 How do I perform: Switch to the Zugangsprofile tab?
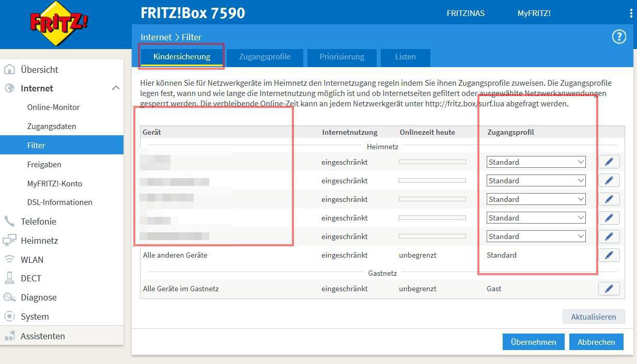pyautogui.click(x=265, y=57)
